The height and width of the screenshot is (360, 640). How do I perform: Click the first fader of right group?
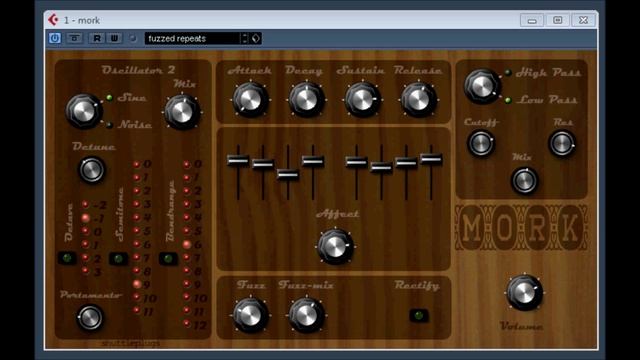coord(356,162)
